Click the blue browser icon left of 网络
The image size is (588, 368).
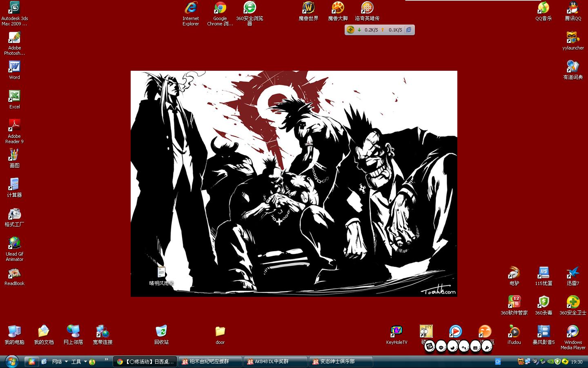(44, 361)
